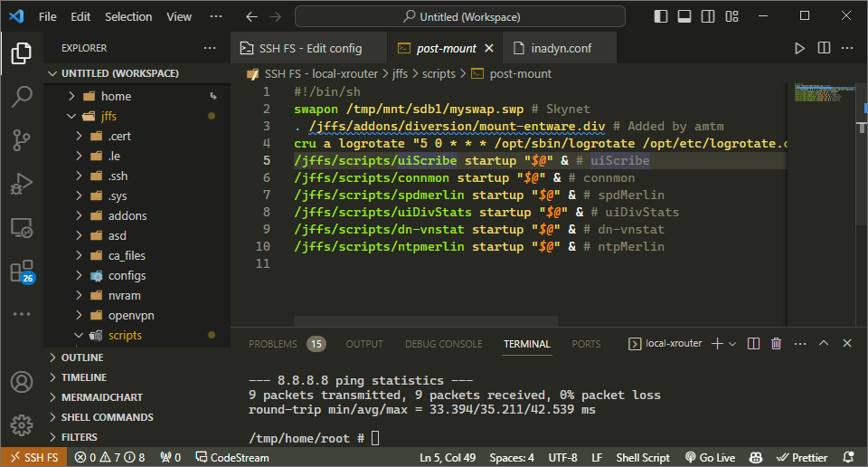Click the Untitled (Workspace) command center search box

(x=459, y=16)
